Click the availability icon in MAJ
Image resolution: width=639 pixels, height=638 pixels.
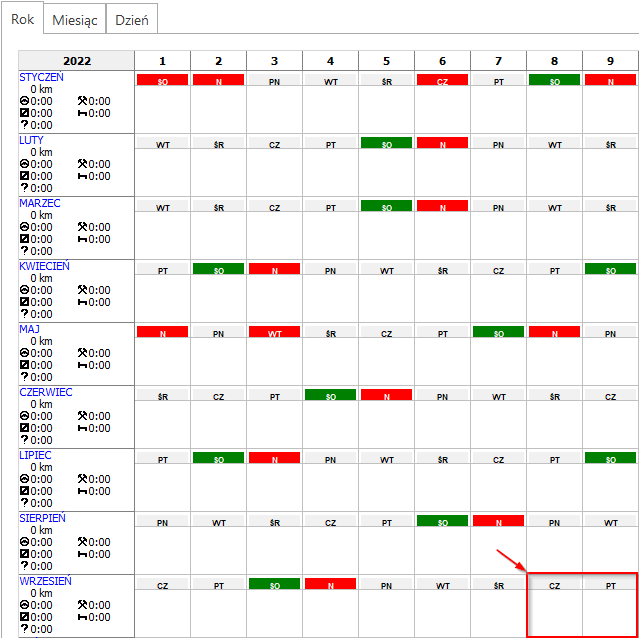point(24,365)
